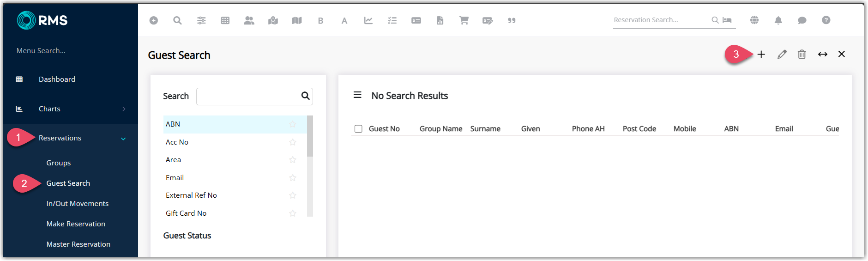Click the folded map icon in toolbar

pyautogui.click(x=297, y=20)
